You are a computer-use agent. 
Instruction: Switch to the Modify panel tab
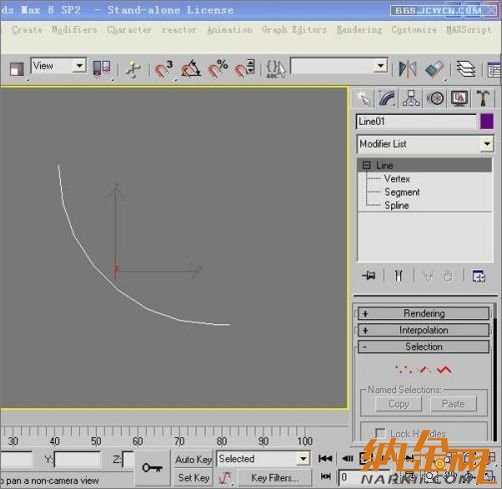click(387, 99)
